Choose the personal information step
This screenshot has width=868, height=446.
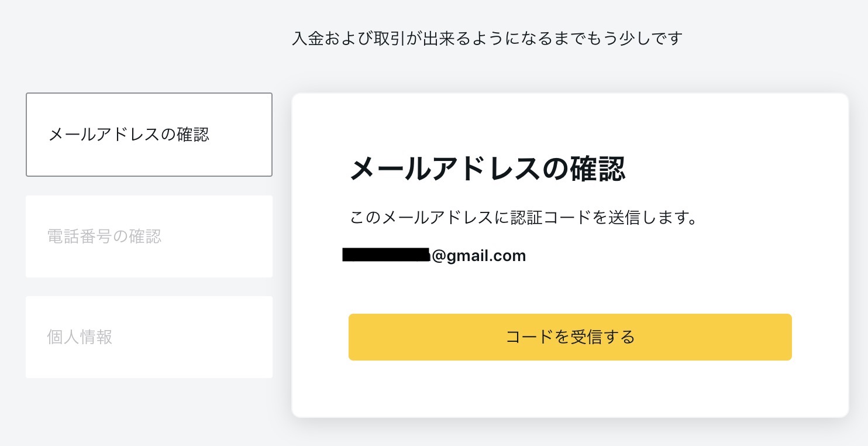click(x=149, y=337)
